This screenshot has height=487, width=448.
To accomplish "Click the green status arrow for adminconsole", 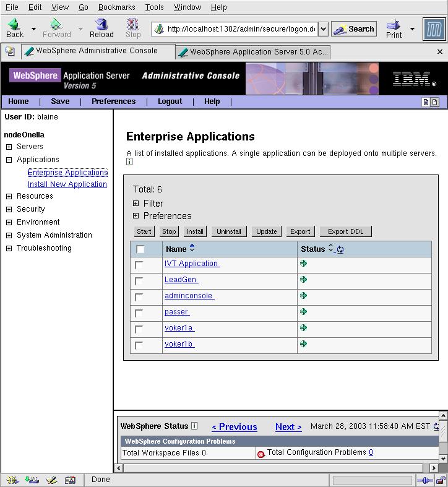I will 304,296.
